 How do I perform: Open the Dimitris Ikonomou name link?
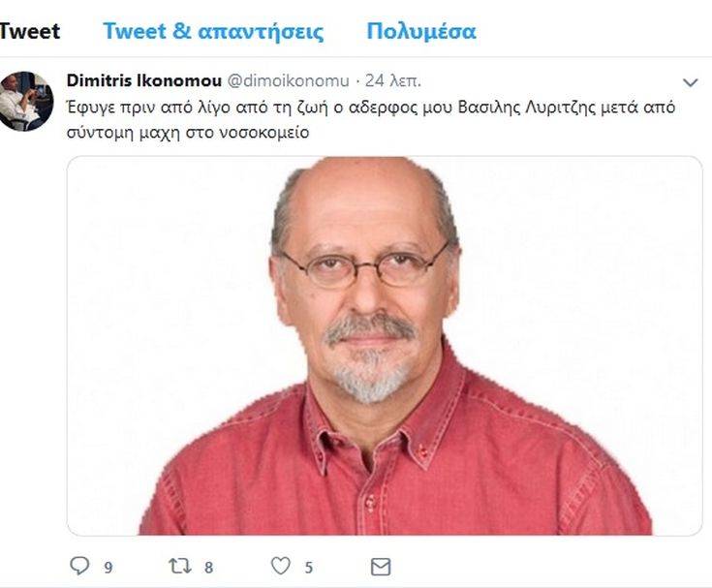pos(144,80)
